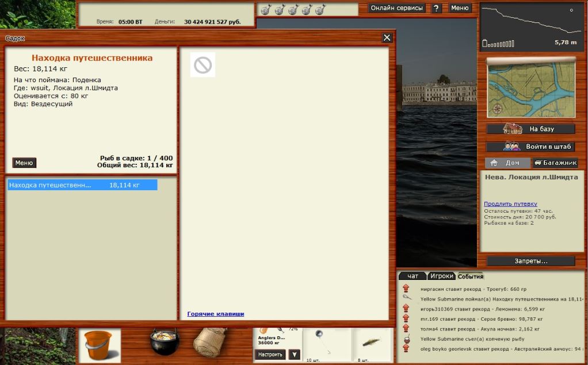Open the Онлайн сервисы menu

click(x=396, y=8)
